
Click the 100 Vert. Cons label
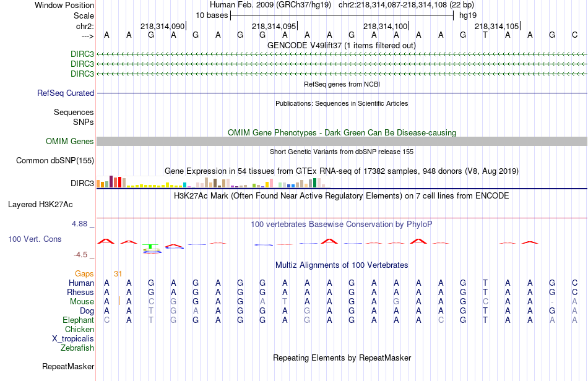pyautogui.click(x=35, y=239)
